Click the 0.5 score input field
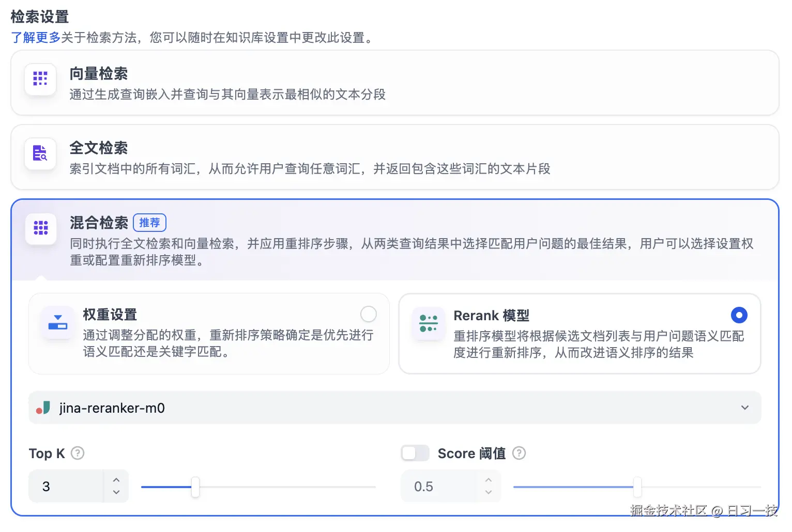792x532 pixels. (x=439, y=486)
